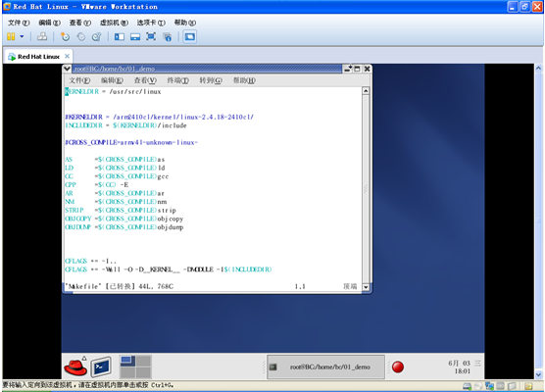The image size is (545, 392).
Task: Click the network adapter status icon
Action: coord(490,386)
